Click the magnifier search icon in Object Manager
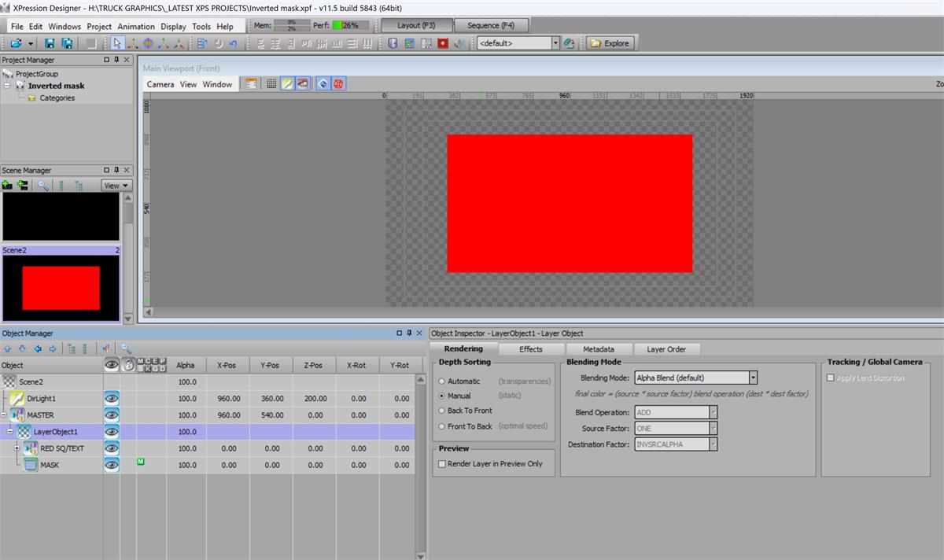 (x=126, y=348)
